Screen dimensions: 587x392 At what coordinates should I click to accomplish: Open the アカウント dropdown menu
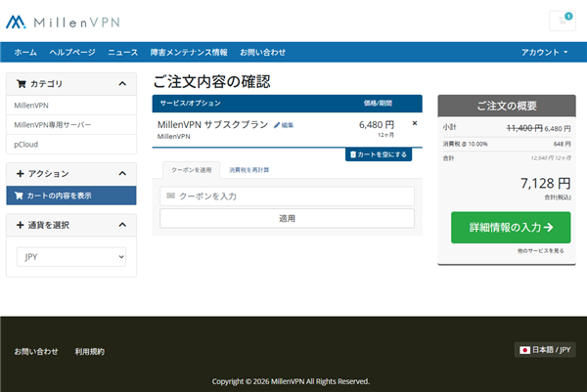point(545,53)
